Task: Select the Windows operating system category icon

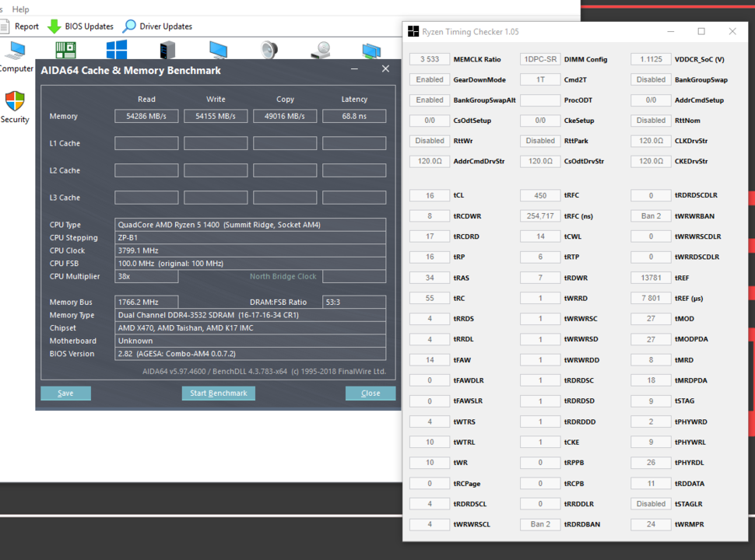Action: (117, 50)
